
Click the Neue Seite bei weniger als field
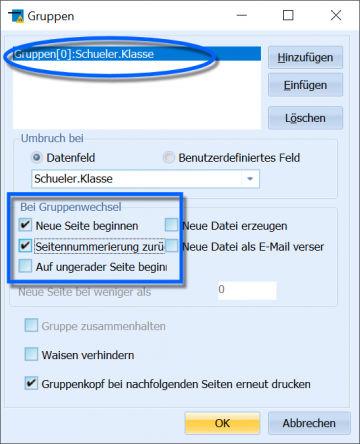pyautogui.click(x=247, y=290)
